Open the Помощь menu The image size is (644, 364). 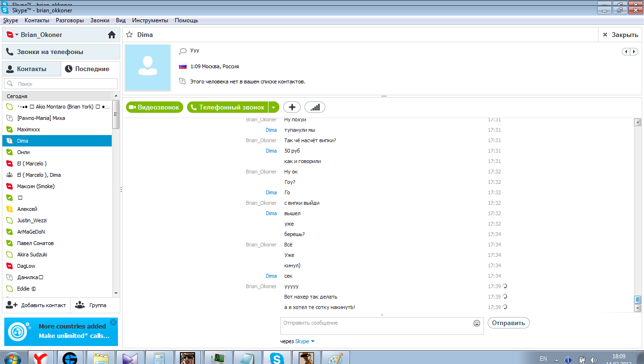pos(186,20)
